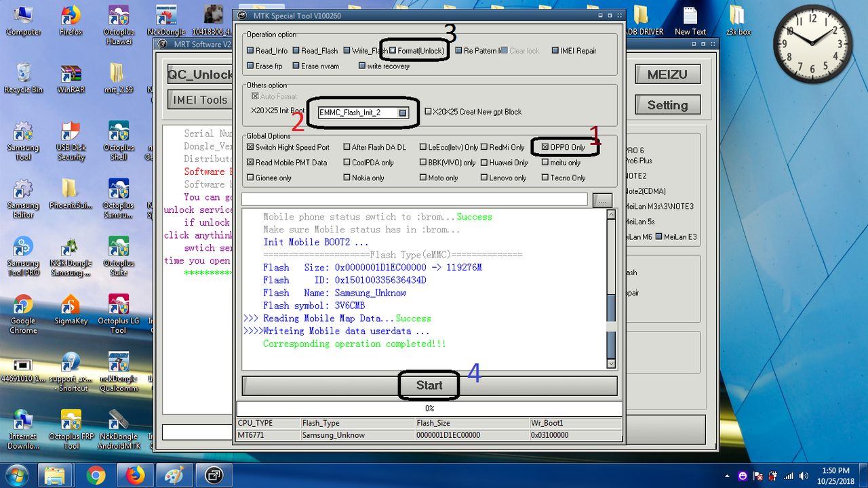
Task: Open the WinRAR desktop shortcut
Action: pyautogui.click(x=71, y=78)
